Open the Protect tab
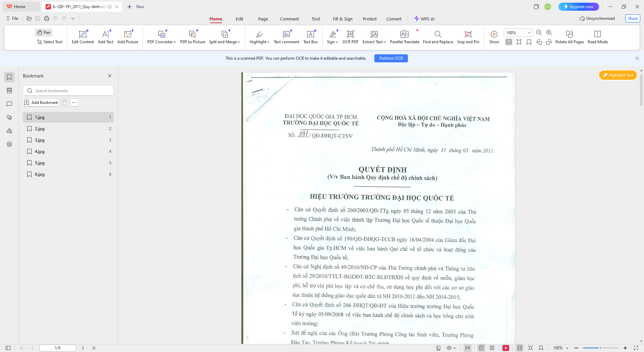The height and width of the screenshot is (352, 644). [x=370, y=19]
